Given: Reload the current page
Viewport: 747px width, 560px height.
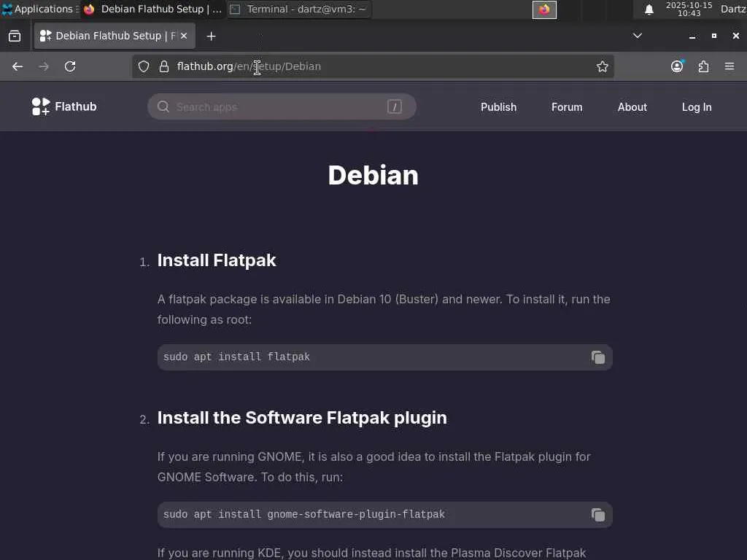Looking at the screenshot, I should pyautogui.click(x=70, y=66).
